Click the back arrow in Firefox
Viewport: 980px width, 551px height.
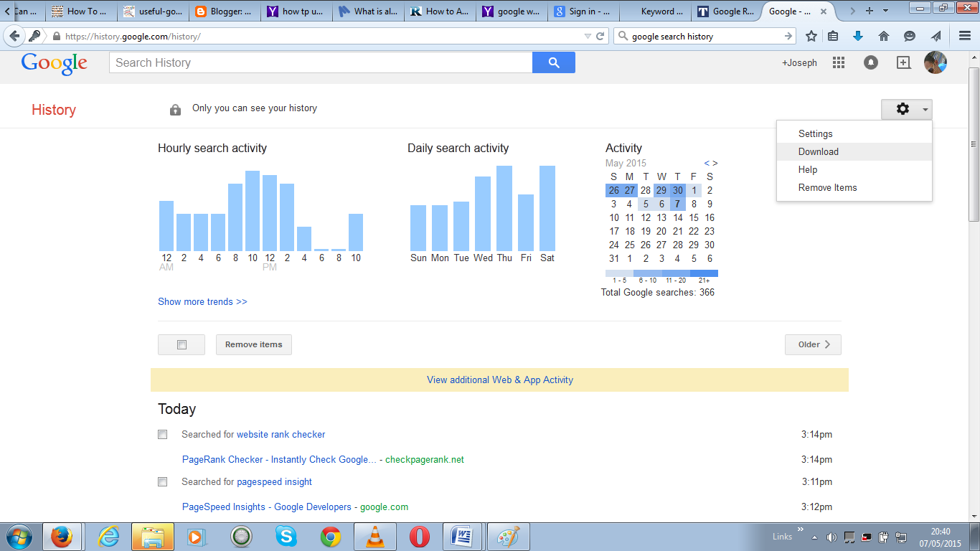pos(14,36)
